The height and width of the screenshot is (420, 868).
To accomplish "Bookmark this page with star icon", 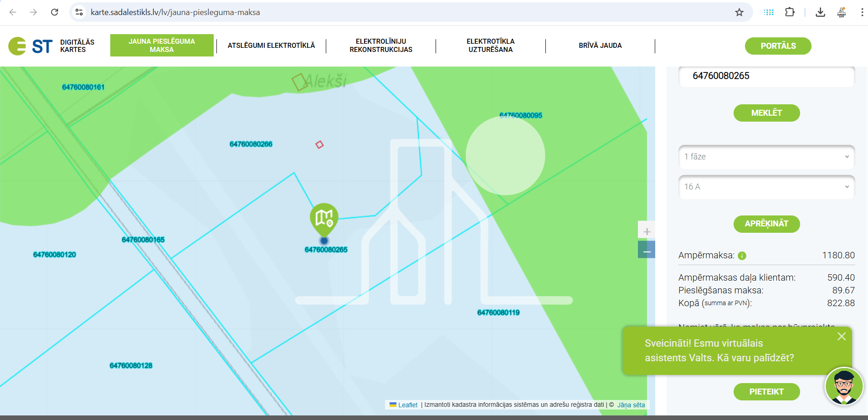I will pyautogui.click(x=739, y=12).
